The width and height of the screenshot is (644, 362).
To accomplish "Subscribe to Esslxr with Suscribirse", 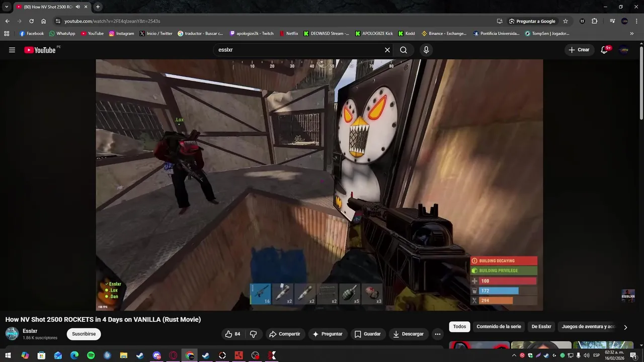I will [x=84, y=334].
